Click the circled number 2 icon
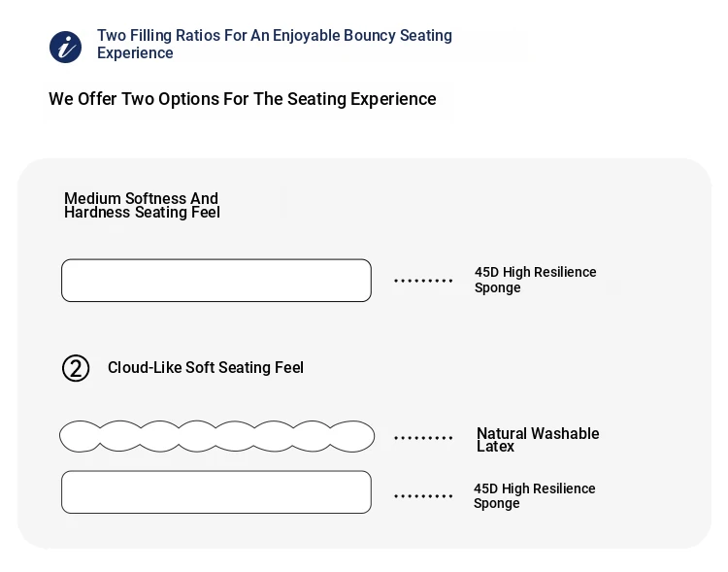728x572 pixels. (x=76, y=368)
